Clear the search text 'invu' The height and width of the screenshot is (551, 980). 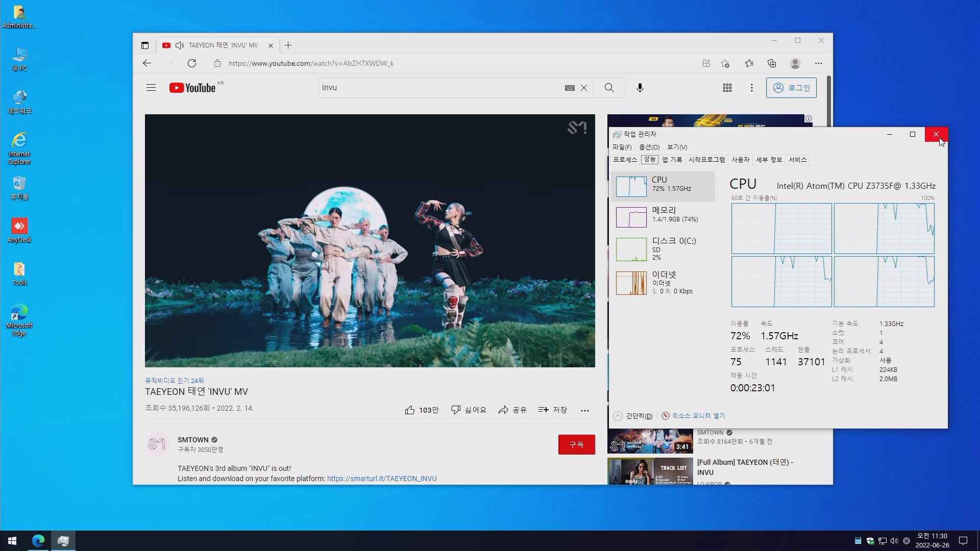tap(584, 88)
